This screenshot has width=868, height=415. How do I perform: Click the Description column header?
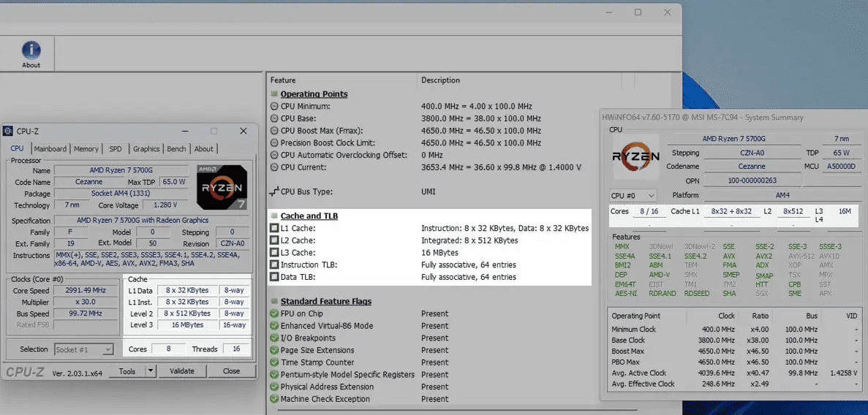441,80
